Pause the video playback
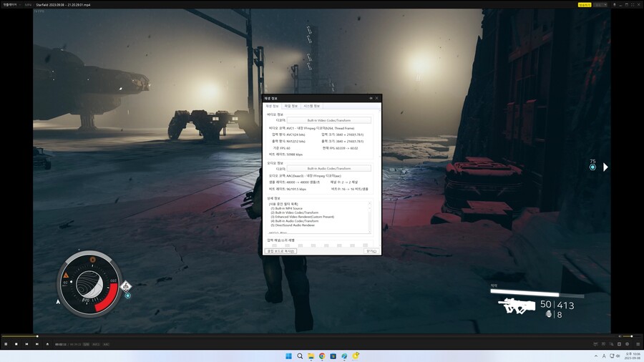 pos(6,344)
